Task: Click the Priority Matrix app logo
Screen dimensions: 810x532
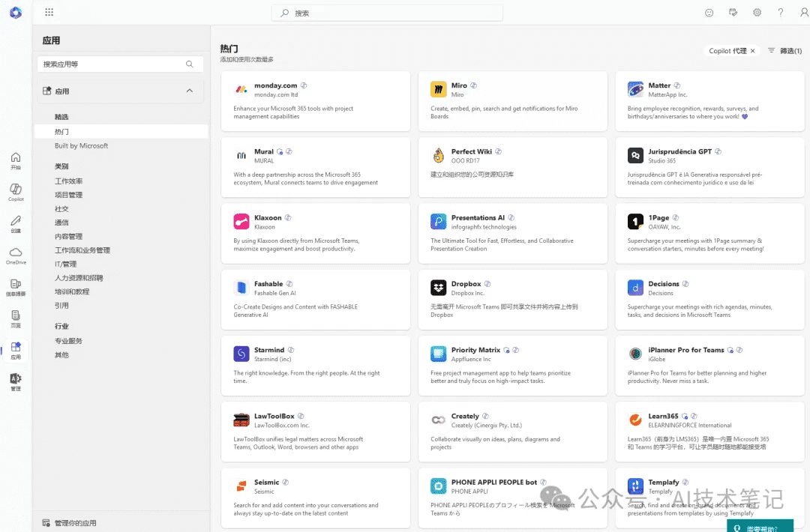Action: [439, 354]
